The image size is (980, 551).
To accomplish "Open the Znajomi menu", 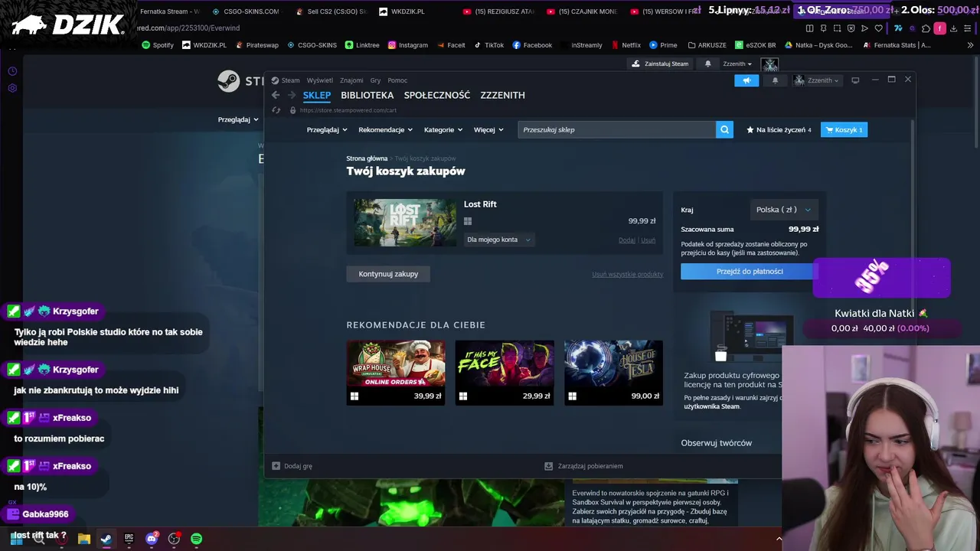I will (351, 80).
